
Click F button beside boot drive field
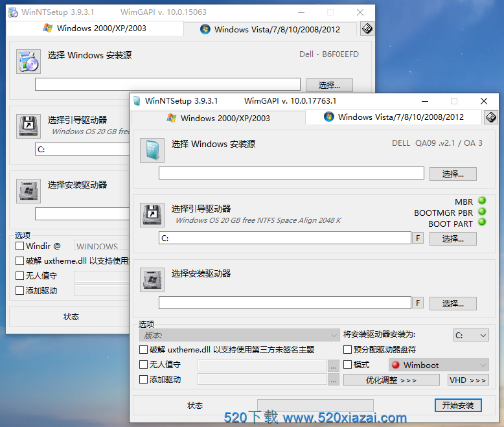pyautogui.click(x=418, y=238)
